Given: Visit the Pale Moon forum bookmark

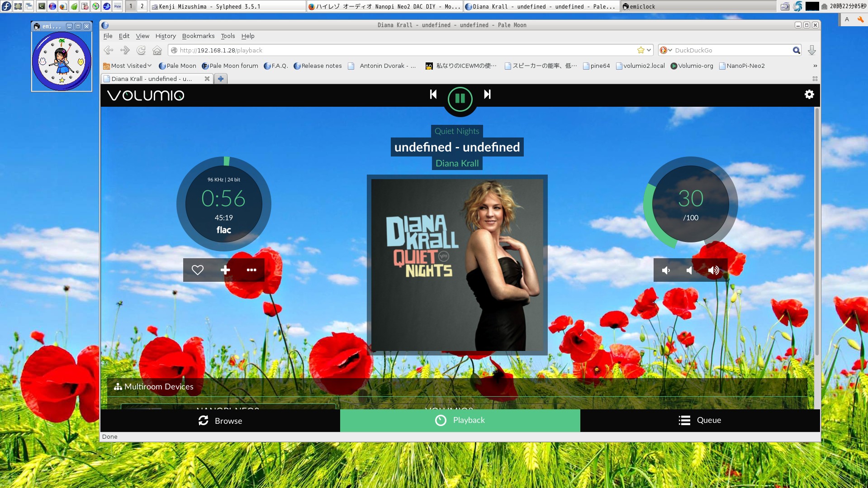Looking at the screenshot, I should pyautogui.click(x=232, y=66).
